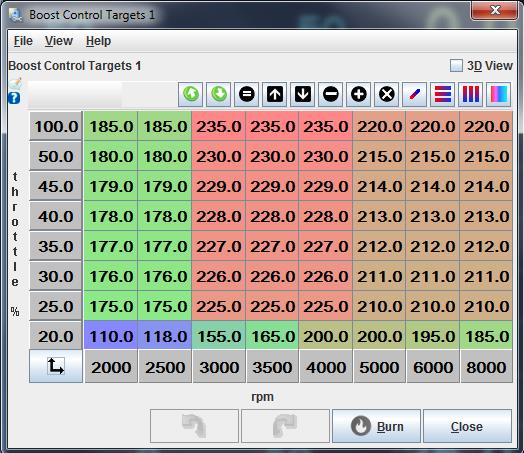Click the multiply cells X icon
Image resolution: width=524 pixels, height=453 pixels.
pos(387,95)
